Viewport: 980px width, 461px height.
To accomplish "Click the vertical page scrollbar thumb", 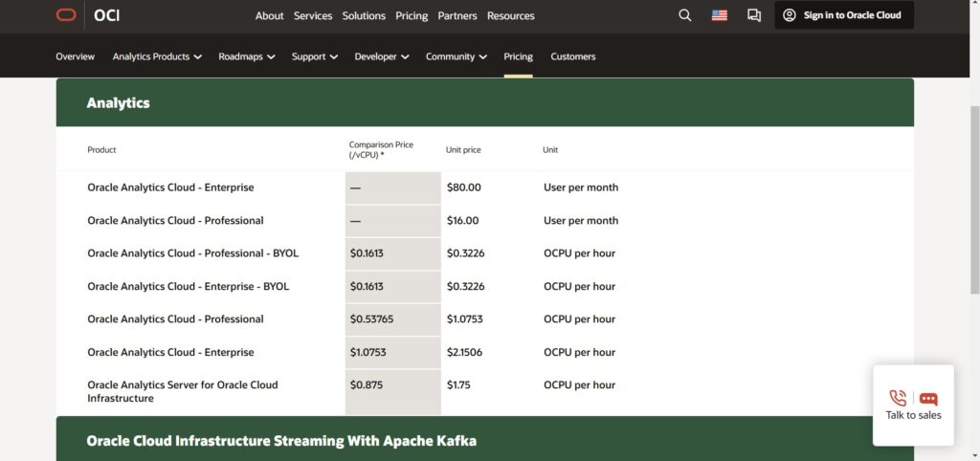I will coord(974,200).
